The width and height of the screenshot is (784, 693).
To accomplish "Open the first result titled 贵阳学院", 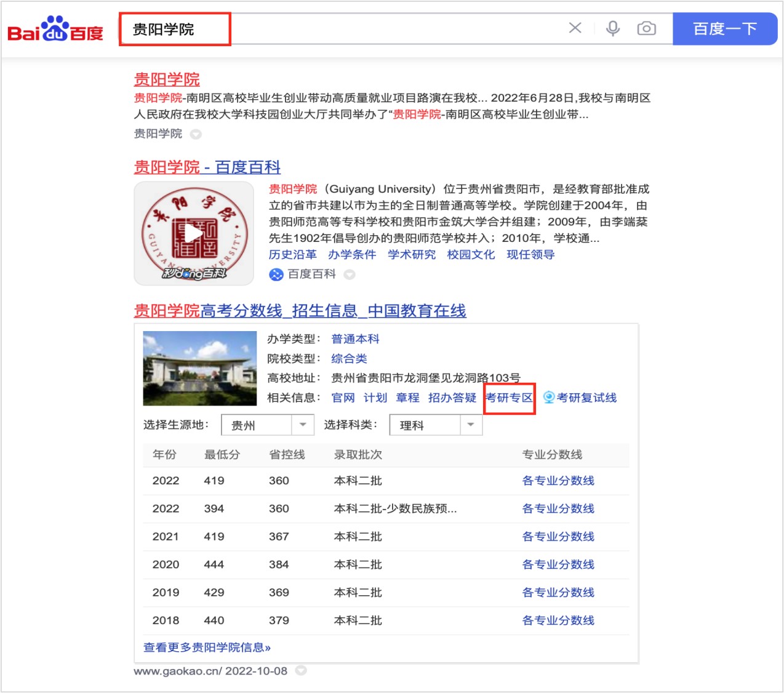I will [x=167, y=79].
